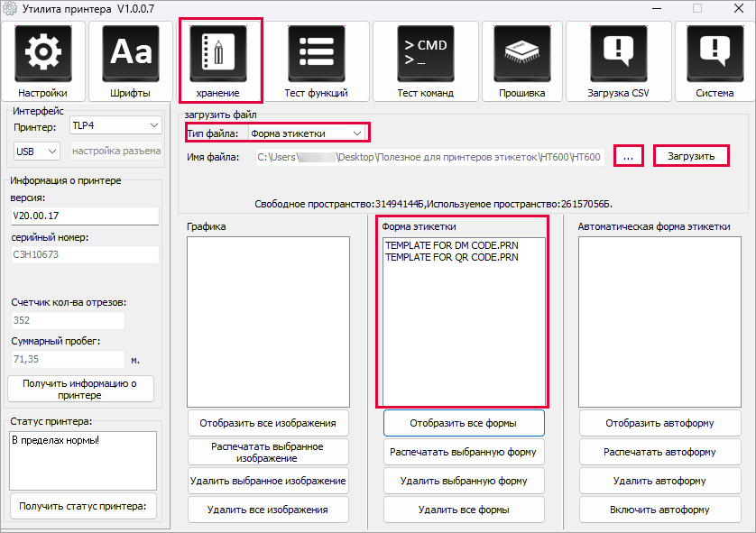Click Распечатать выбранную форму

click(464, 452)
